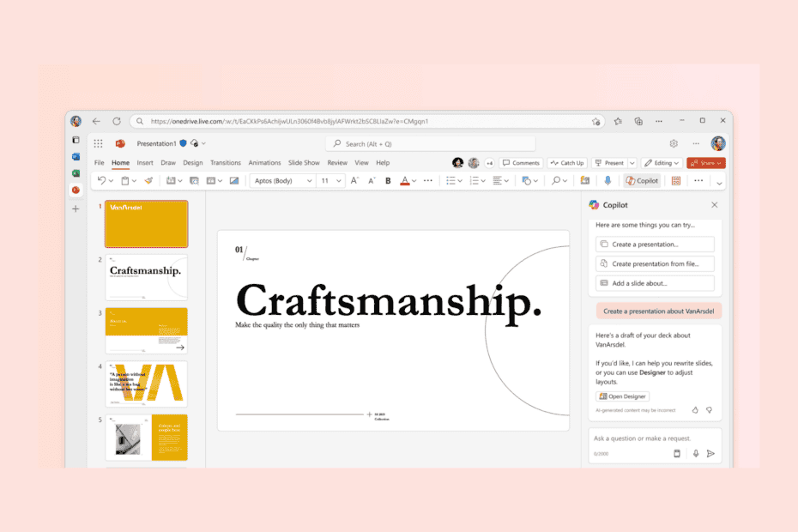This screenshot has height=532, width=798.
Task: Click the Comments icon near Share
Action: click(x=521, y=162)
